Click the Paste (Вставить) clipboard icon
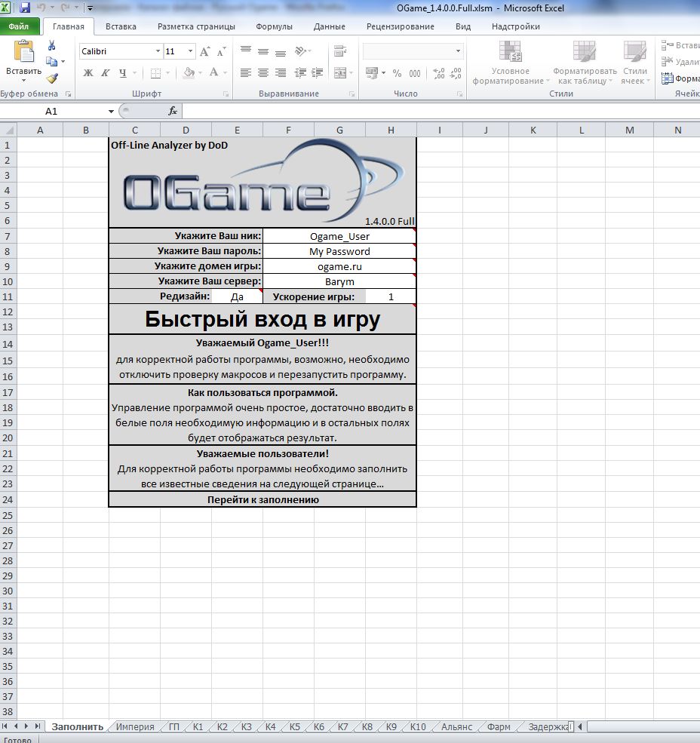Viewport: 700px width, 743px height. click(23, 51)
